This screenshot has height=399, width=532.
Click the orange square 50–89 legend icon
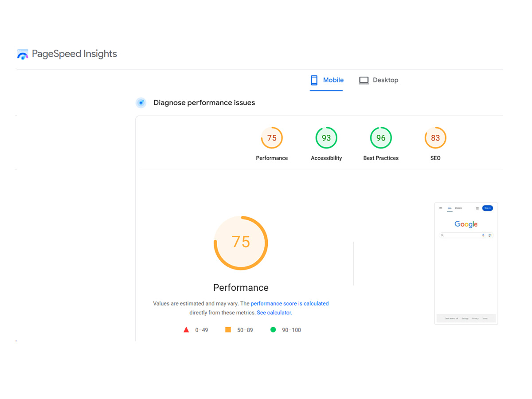coord(228,330)
